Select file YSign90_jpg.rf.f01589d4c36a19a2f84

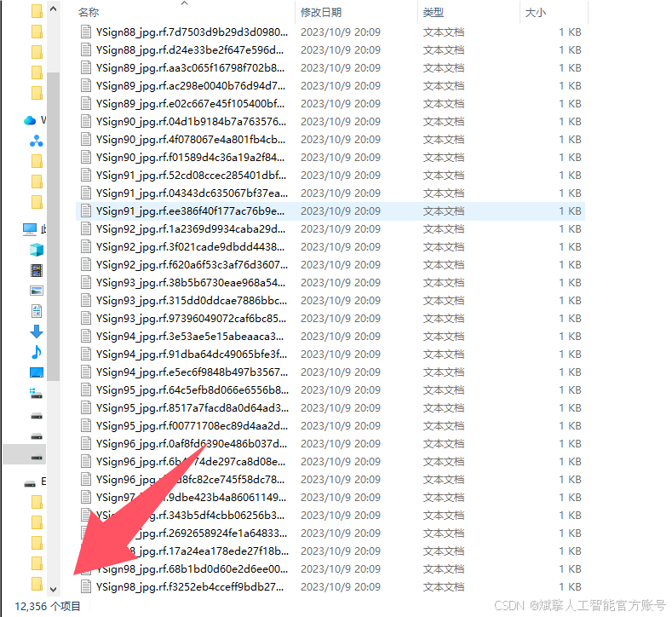(x=190, y=158)
